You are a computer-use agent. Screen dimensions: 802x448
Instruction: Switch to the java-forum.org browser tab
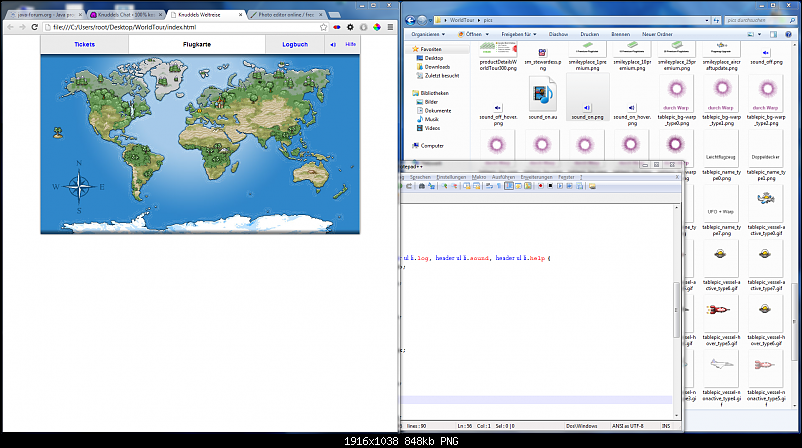(x=45, y=15)
